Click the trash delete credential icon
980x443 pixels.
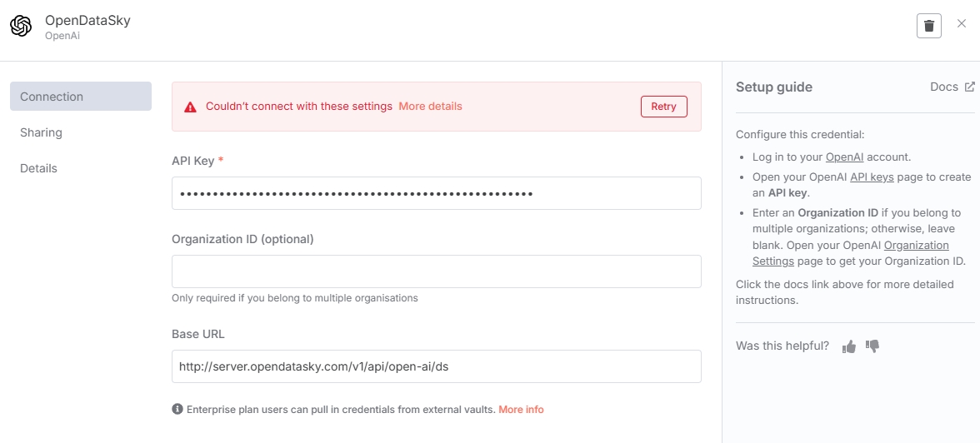pos(928,26)
